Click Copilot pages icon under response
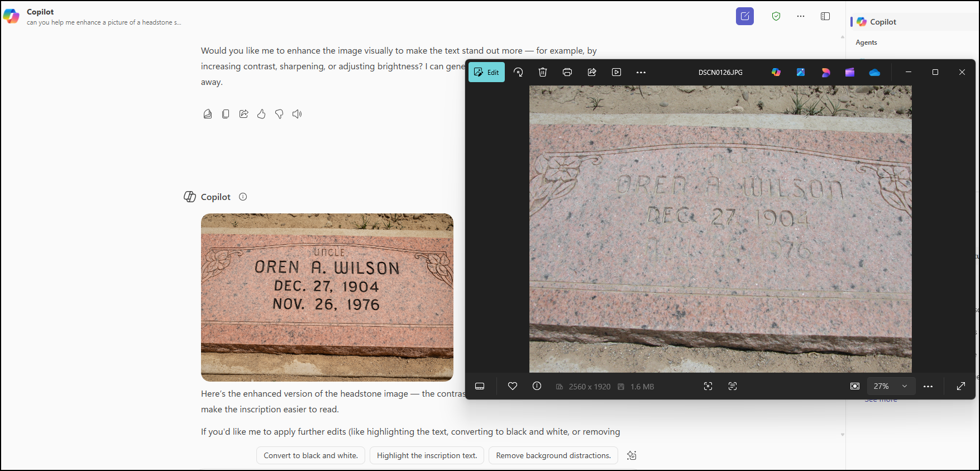 [208, 114]
